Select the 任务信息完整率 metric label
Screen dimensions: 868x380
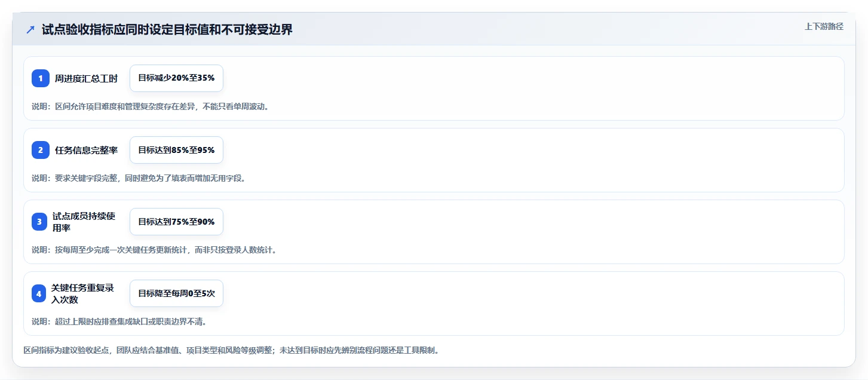point(87,150)
